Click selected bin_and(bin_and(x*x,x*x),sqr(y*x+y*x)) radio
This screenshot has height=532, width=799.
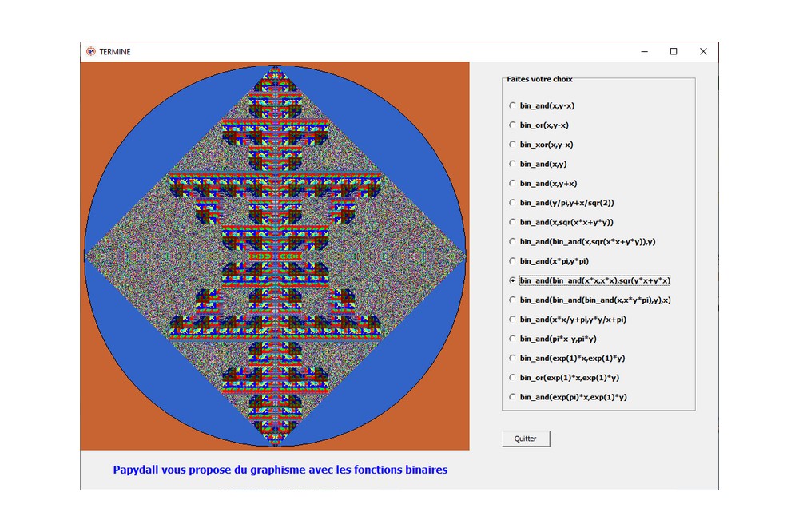coord(590,280)
